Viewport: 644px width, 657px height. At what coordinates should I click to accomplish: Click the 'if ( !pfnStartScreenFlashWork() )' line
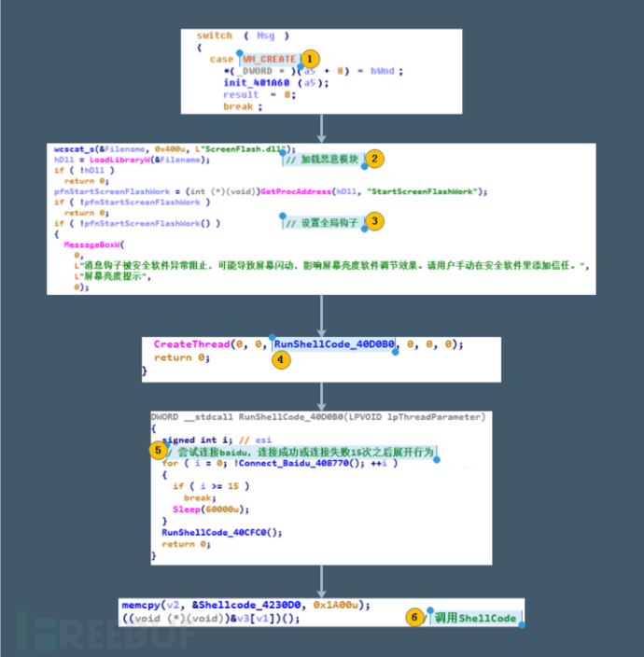(136, 223)
